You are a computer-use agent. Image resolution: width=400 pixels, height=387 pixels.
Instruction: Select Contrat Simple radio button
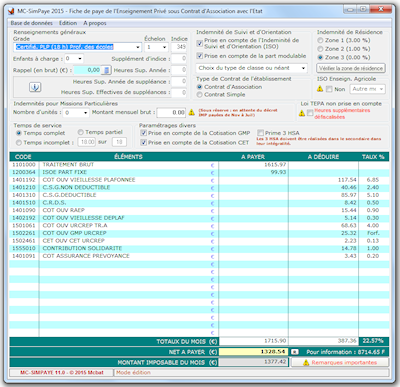[x=200, y=95]
